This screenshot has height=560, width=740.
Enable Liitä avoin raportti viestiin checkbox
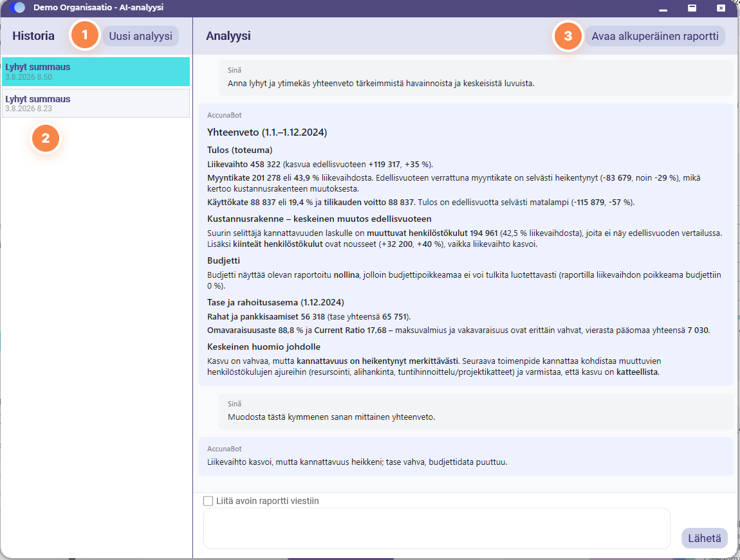208,501
